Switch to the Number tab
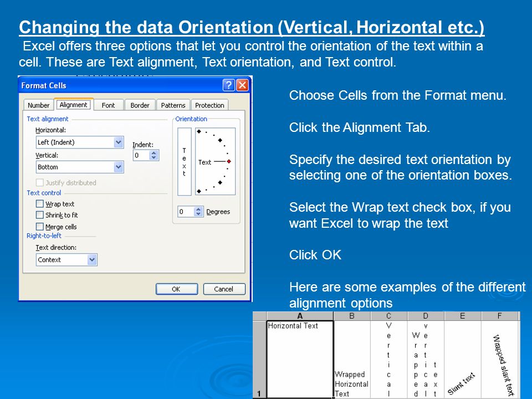Image resolution: width=532 pixels, height=399 pixels. coord(38,105)
